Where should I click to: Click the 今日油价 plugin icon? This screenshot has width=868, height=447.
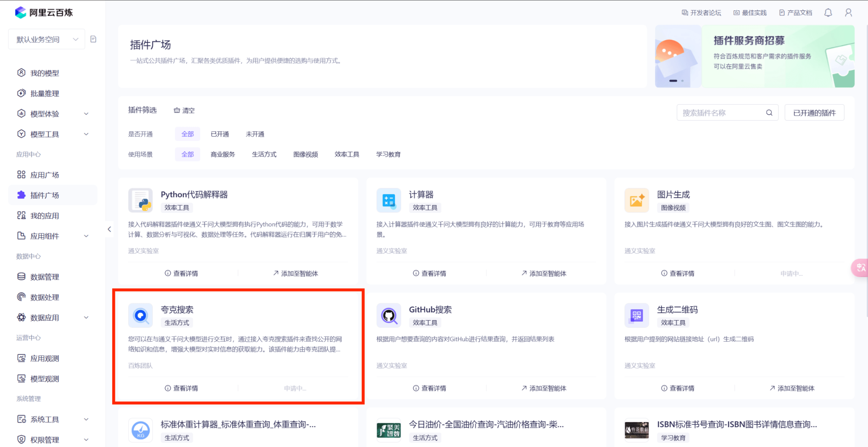(x=389, y=430)
